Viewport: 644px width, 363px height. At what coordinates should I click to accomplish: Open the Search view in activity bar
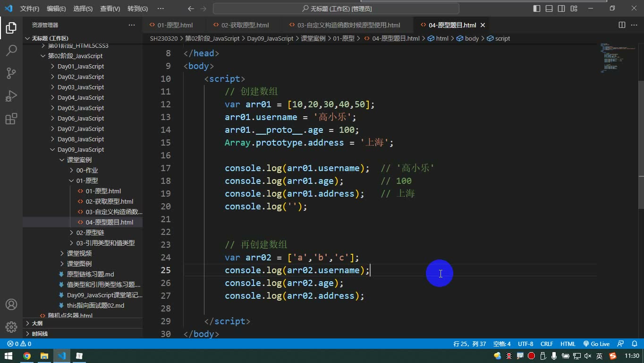click(x=11, y=51)
